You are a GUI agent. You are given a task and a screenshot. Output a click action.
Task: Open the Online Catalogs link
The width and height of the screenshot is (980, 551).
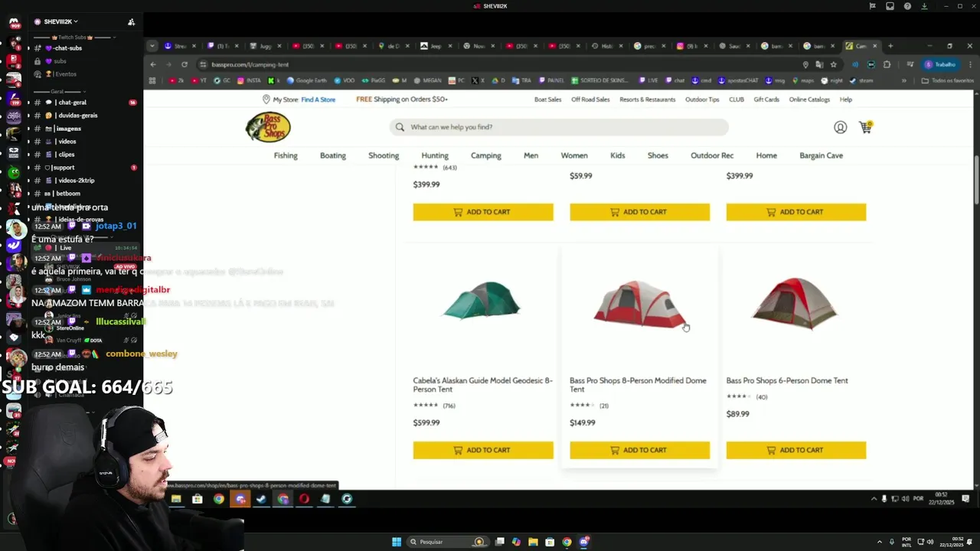point(809,99)
